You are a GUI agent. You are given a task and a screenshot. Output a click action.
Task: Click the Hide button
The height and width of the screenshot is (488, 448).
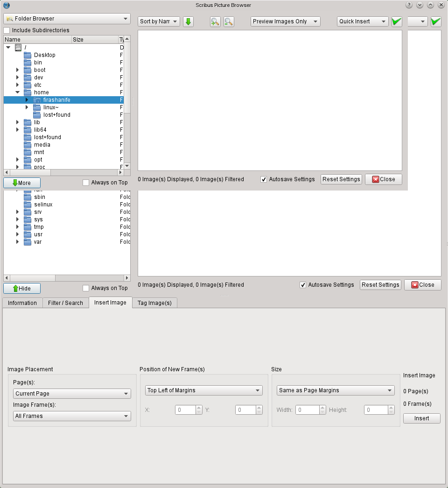[x=22, y=289]
